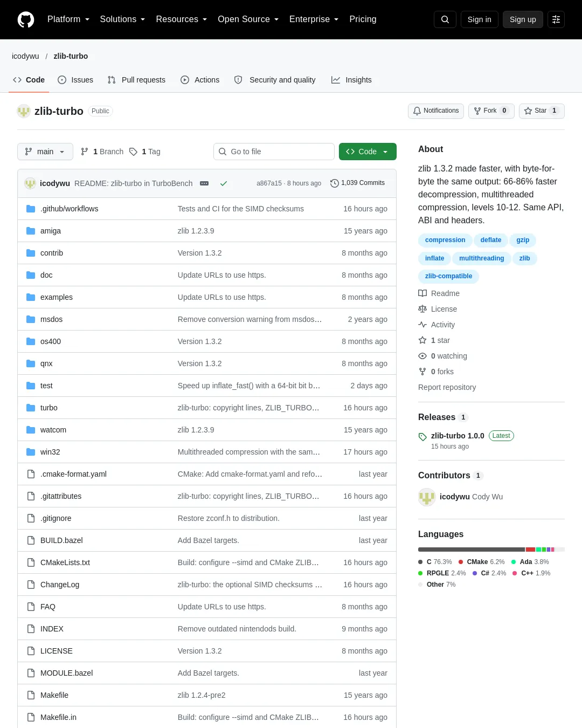
Task: Click the Pricing link
Action: tap(363, 19)
